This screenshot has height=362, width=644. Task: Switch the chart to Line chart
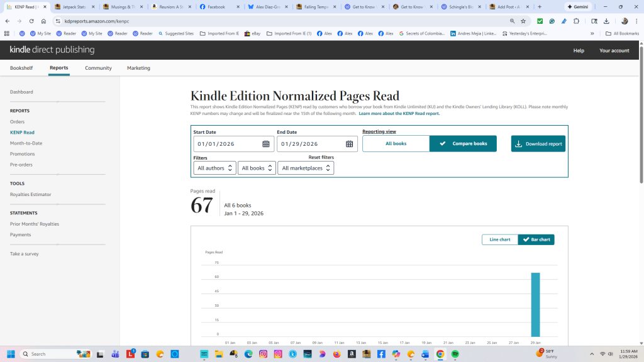pyautogui.click(x=499, y=239)
